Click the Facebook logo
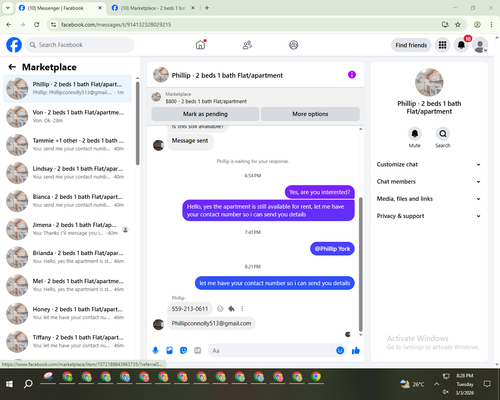500x400 pixels. (x=14, y=45)
